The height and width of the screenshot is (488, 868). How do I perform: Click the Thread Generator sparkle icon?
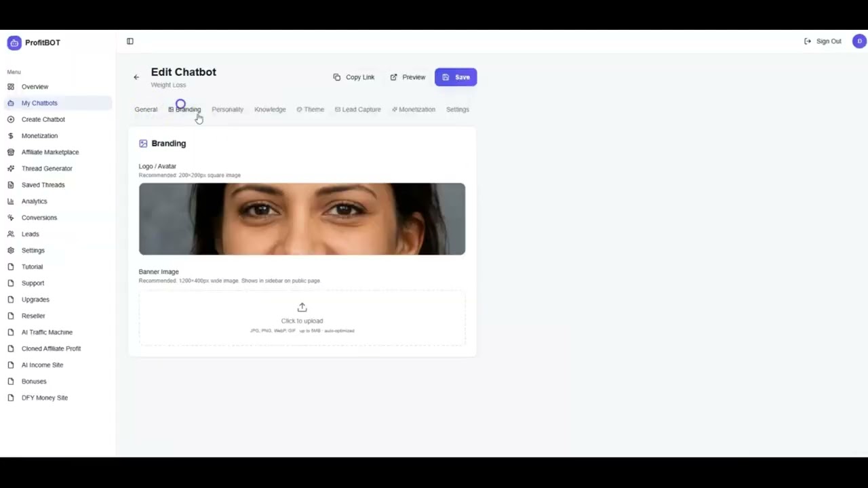point(11,168)
